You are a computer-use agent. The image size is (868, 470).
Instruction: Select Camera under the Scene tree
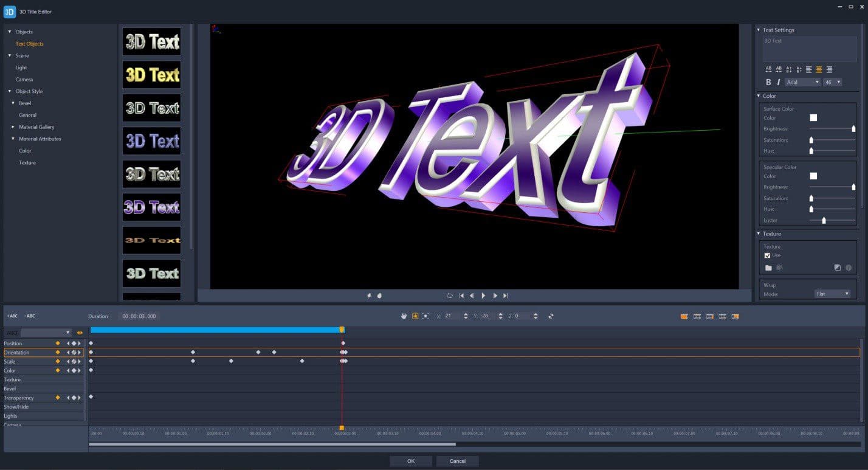(24, 79)
